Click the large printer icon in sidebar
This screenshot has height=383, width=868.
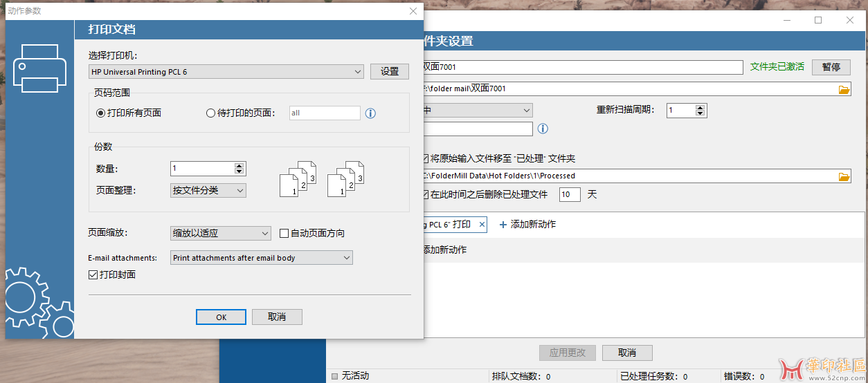tap(40, 68)
